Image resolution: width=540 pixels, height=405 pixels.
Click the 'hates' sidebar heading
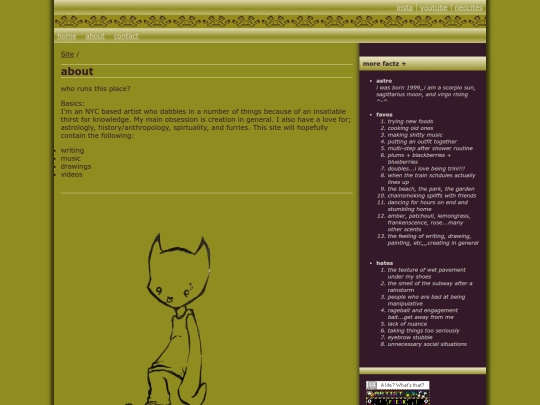[x=384, y=263]
